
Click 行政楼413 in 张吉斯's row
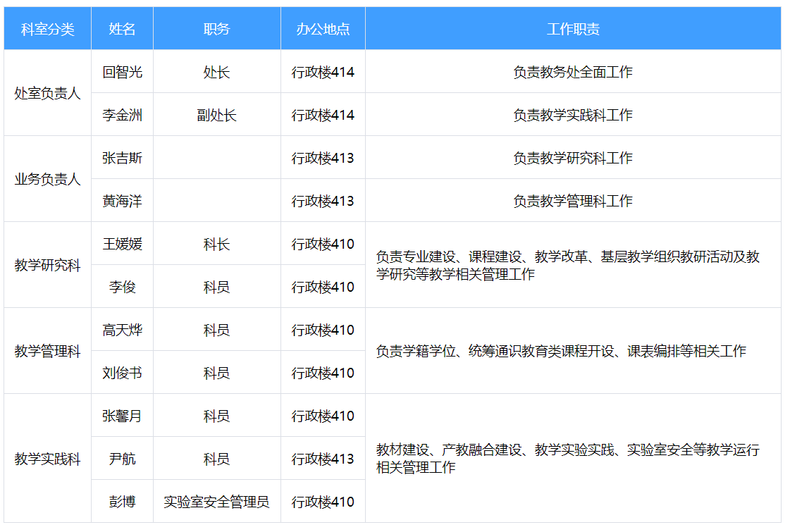pyautogui.click(x=323, y=158)
